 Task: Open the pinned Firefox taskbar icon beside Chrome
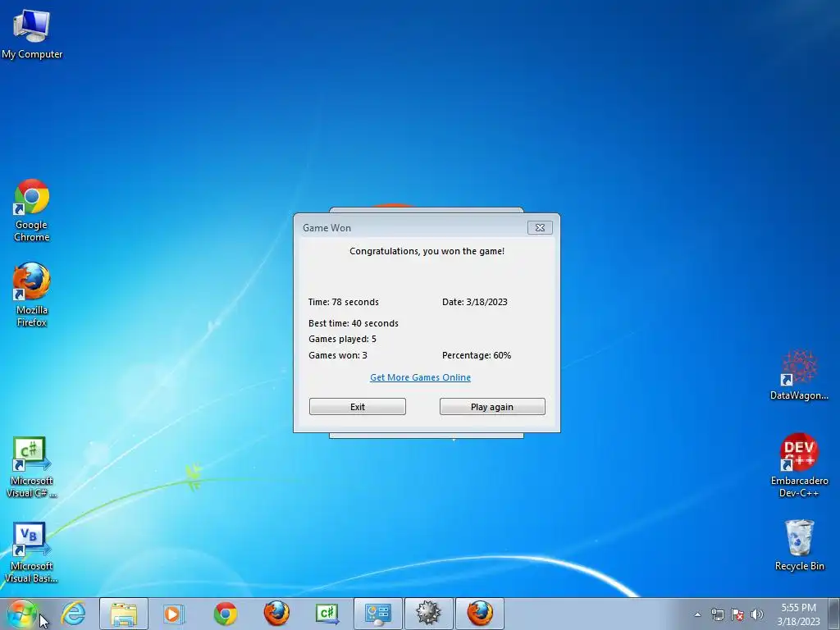276,614
